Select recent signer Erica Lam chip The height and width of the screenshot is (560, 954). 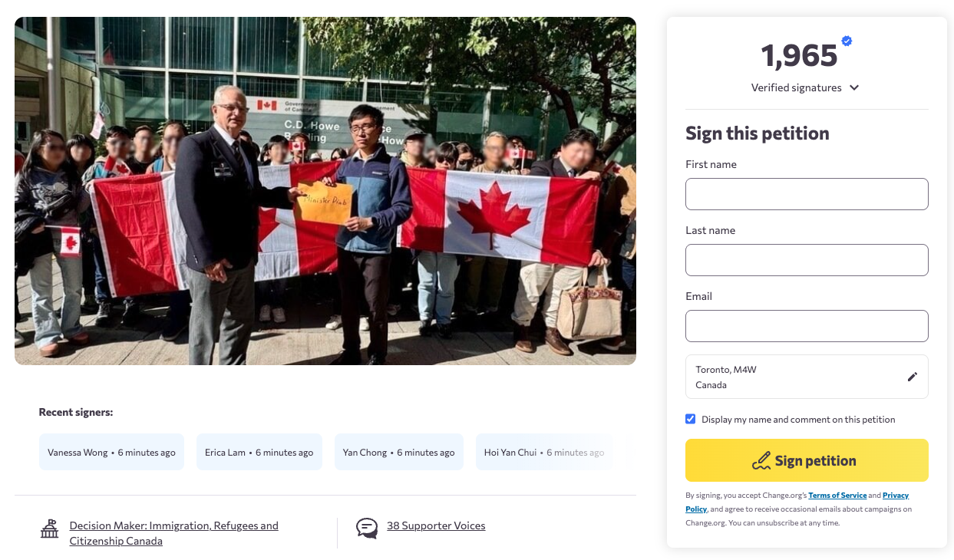(x=259, y=452)
